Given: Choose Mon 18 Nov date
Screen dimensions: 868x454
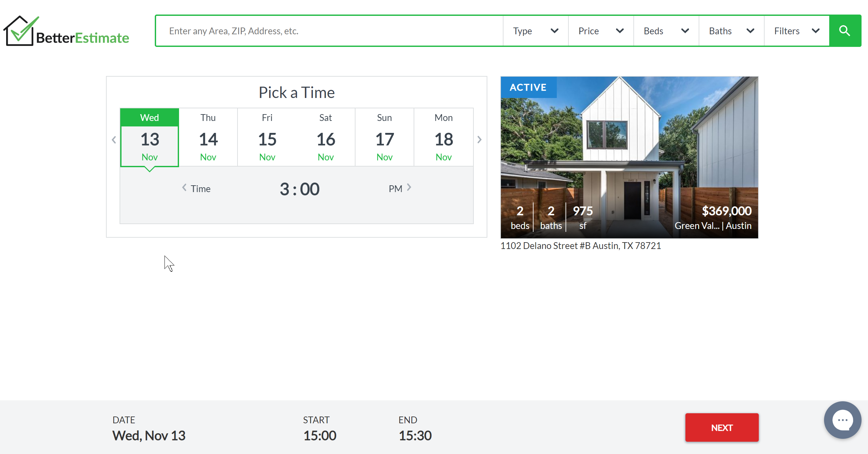Looking at the screenshot, I should pos(443,137).
